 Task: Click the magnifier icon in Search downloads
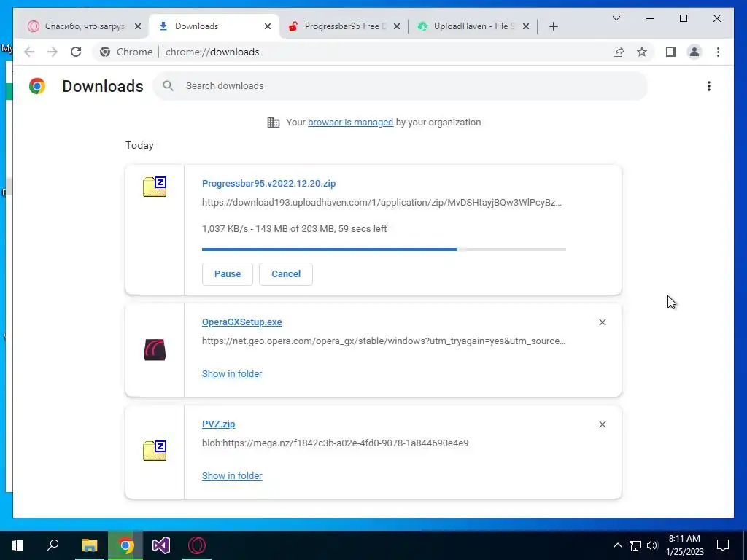coord(168,86)
